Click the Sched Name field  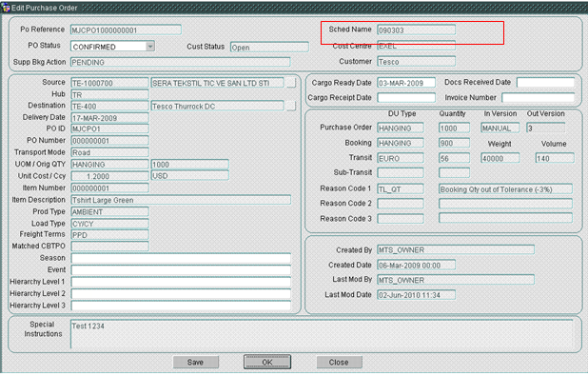(x=416, y=30)
